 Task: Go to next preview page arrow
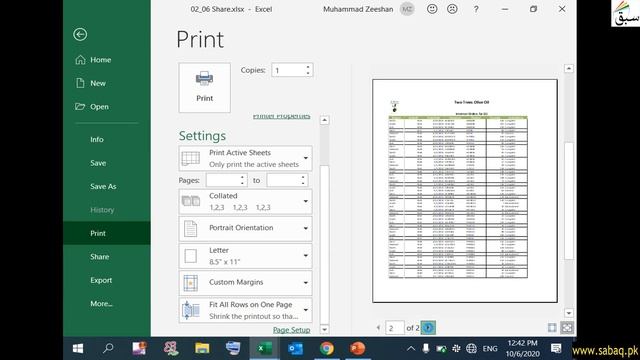(428, 328)
